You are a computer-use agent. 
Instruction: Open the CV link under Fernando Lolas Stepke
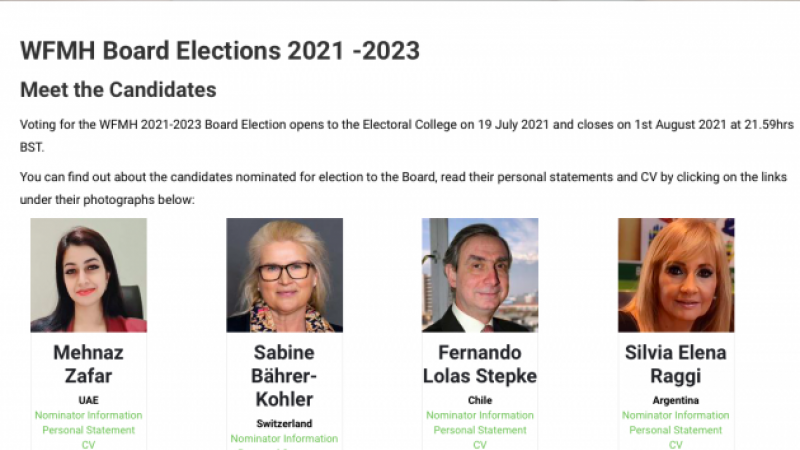coord(480,444)
